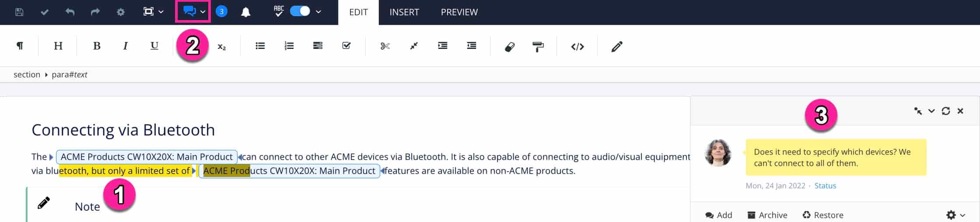980x222 pixels.
Task: Click the Status link under the comment
Action: pos(825,186)
